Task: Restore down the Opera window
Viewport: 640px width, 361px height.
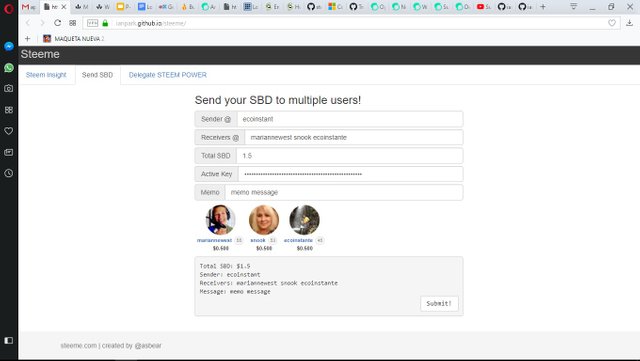Action: click(611, 7)
